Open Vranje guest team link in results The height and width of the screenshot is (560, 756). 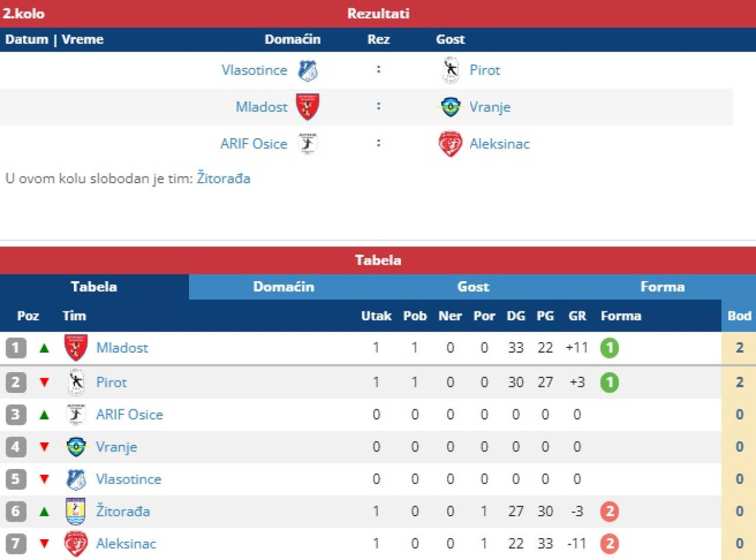tap(490, 107)
